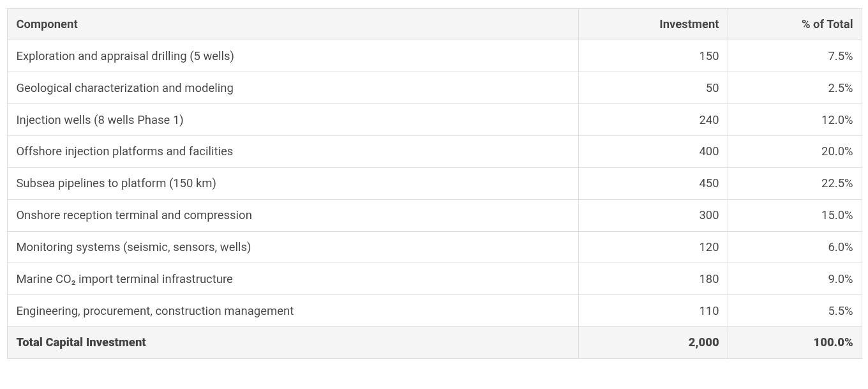868x389 pixels.
Task: Click the 100.0% total percentage cell
Action: pyautogui.click(x=833, y=342)
